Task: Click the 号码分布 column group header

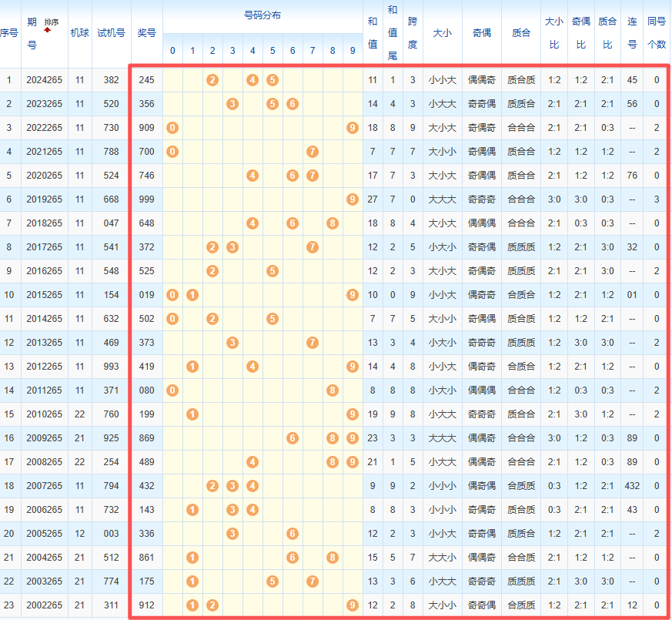Action: 262,15
